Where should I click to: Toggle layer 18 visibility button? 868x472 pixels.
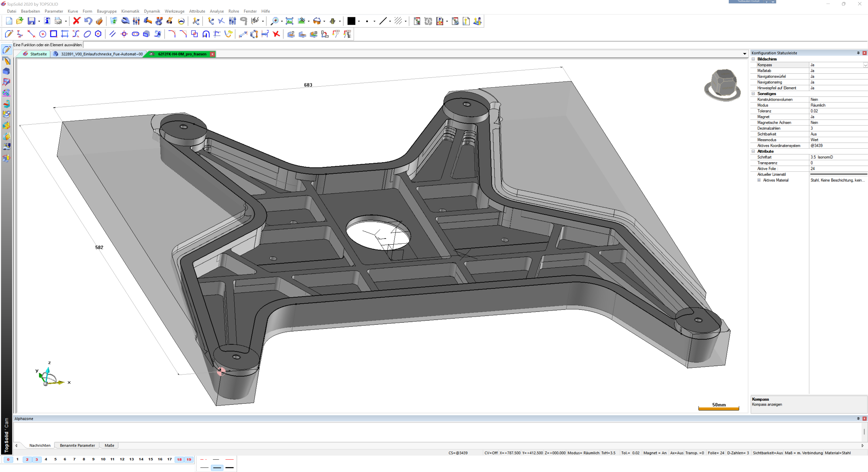pyautogui.click(x=179, y=459)
